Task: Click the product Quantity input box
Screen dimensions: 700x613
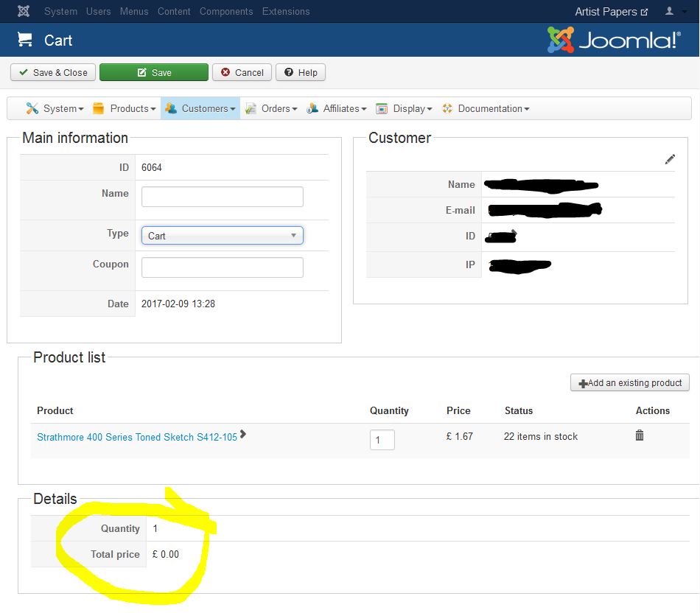Action: point(382,440)
